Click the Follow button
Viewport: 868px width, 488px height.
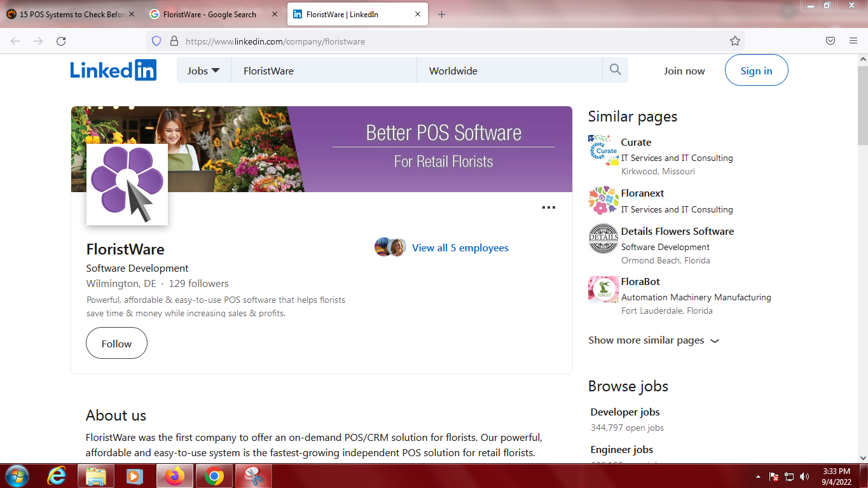click(116, 344)
